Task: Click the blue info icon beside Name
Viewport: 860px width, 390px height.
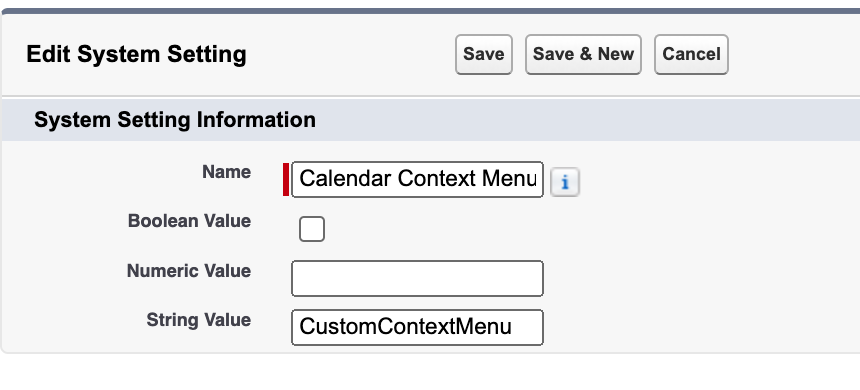Action: pos(565,182)
